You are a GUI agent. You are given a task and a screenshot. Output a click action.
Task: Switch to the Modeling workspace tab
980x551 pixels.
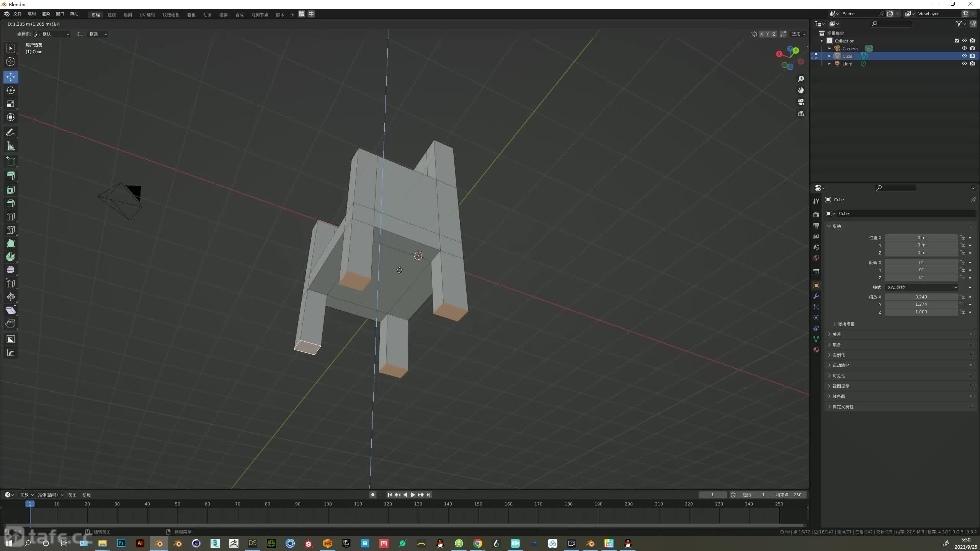tap(112, 15)
